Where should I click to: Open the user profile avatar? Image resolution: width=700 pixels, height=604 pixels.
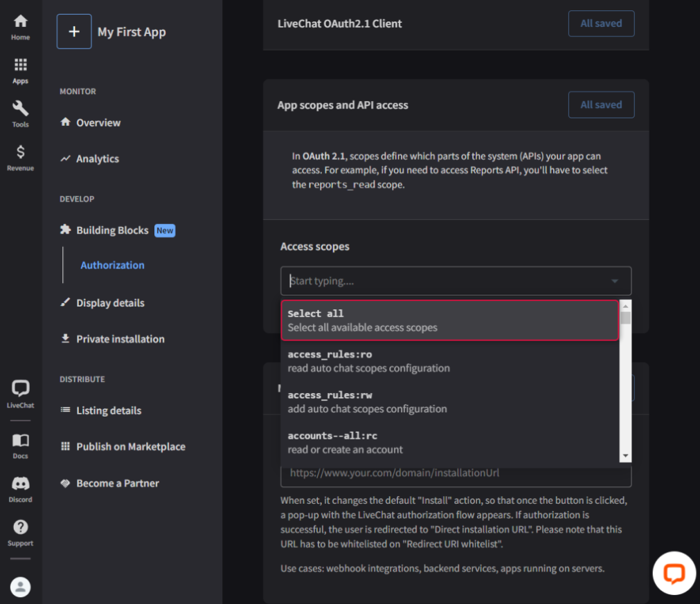(x=21, y=587)
